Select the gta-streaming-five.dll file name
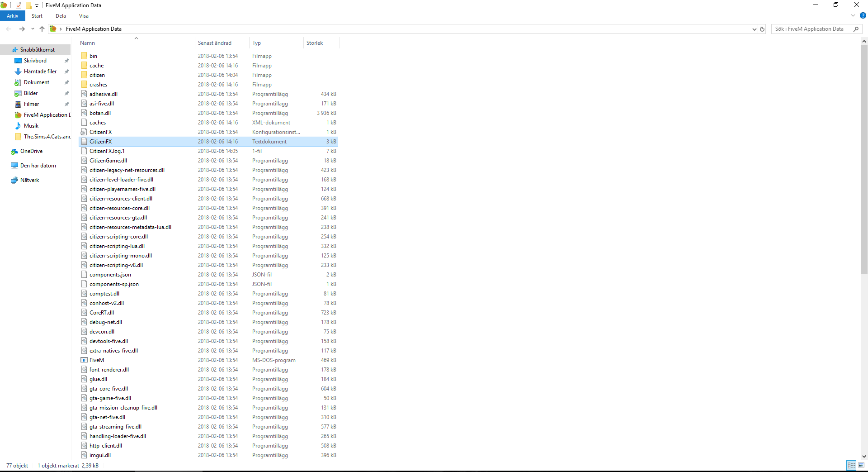This screenshot has height=472, width=868. pyautogui.click(x=115, y=427)
